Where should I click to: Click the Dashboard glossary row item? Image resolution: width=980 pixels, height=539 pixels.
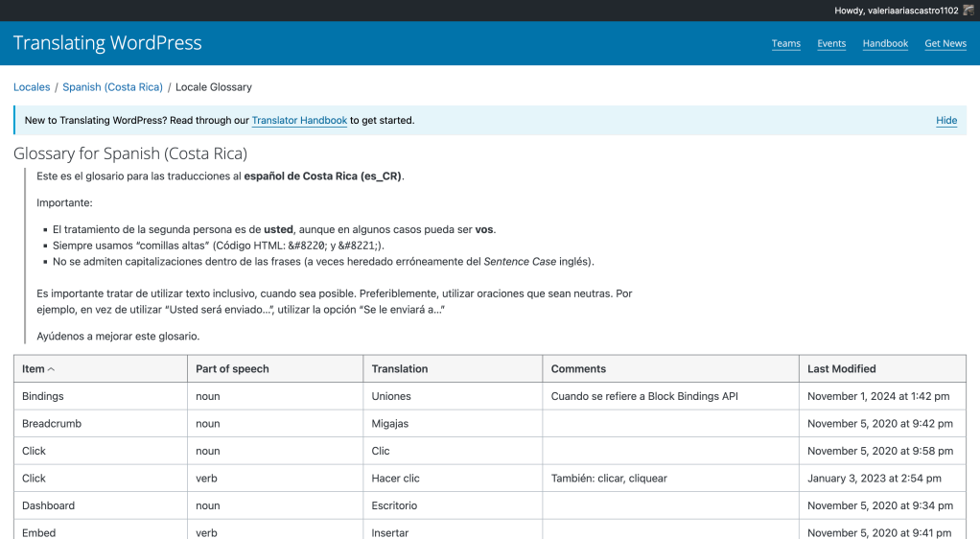coord(48,505)
